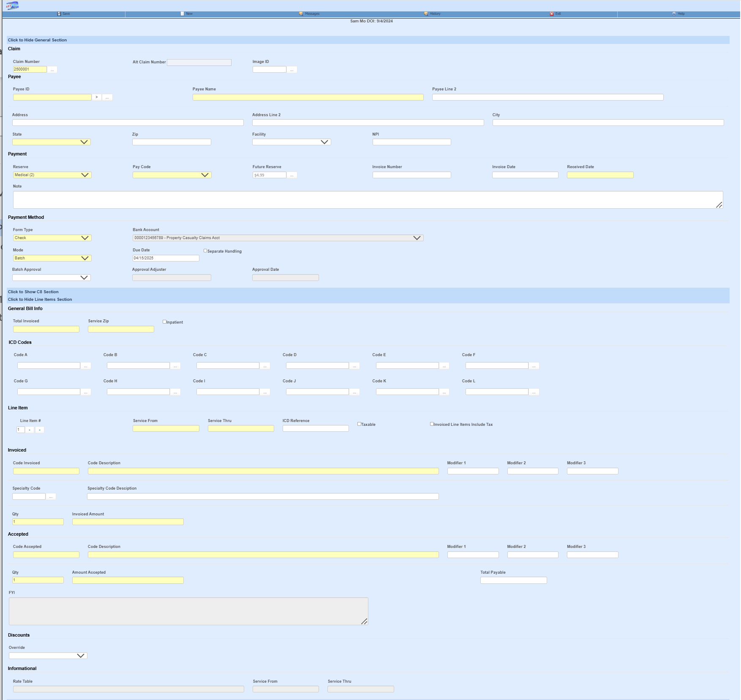Check the Inpatient checkbox
741x700 pixels.
pos(164,322)
